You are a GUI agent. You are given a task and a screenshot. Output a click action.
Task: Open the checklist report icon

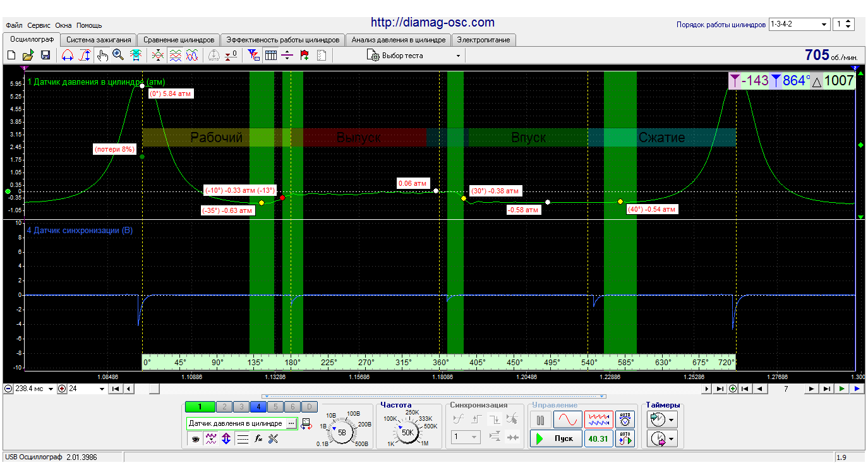pos(321,56)
